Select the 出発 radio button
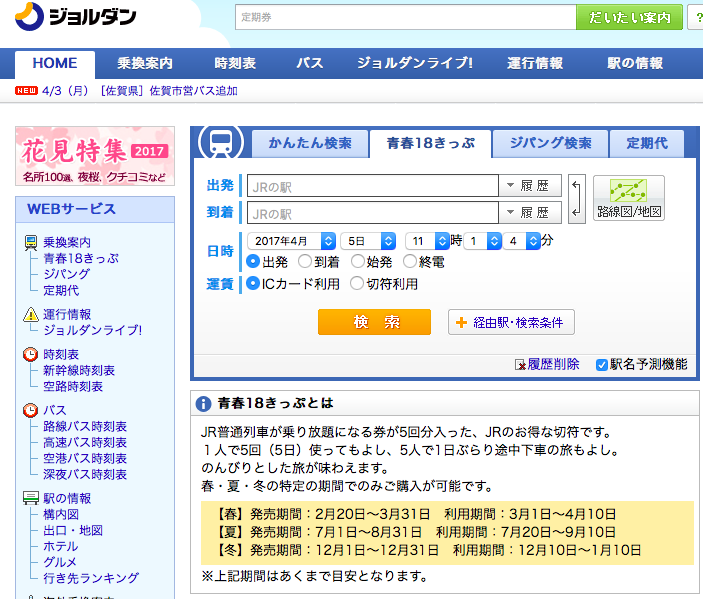 coord(253,261)
